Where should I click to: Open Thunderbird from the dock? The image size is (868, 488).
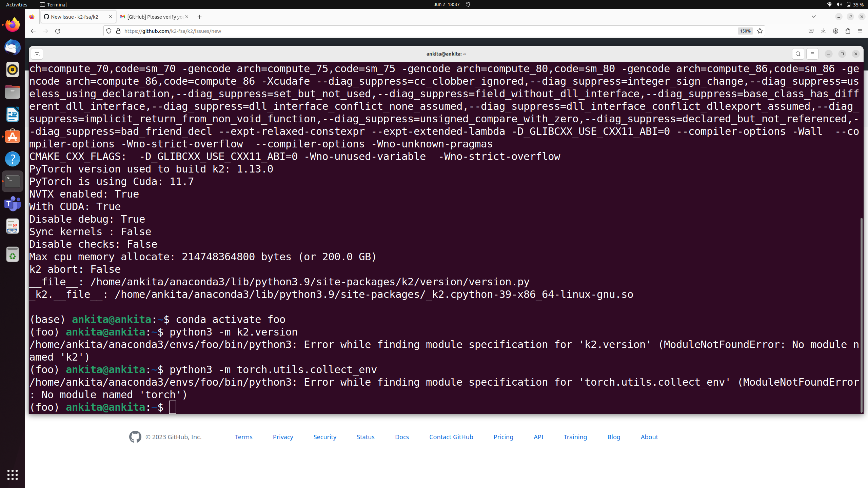[12, 47]
